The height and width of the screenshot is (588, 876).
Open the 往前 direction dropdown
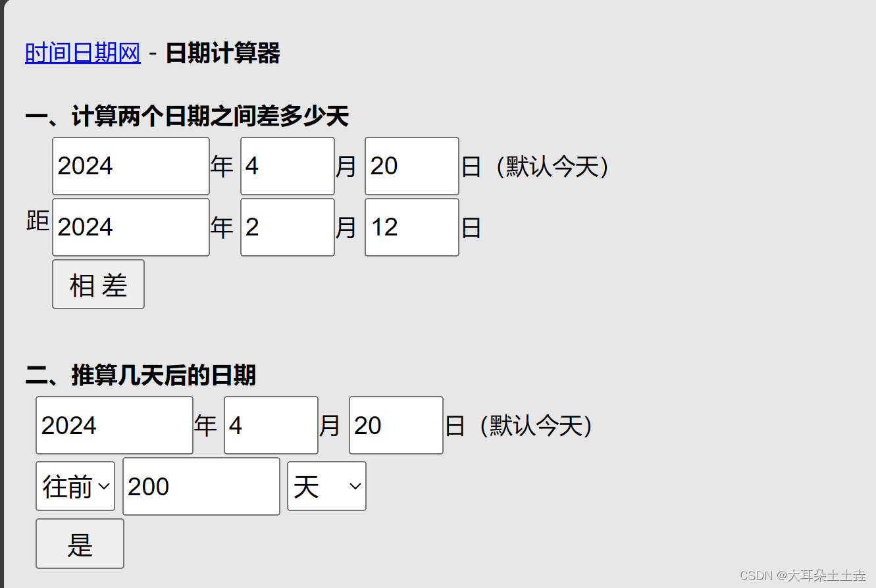[x=74, y=486]
